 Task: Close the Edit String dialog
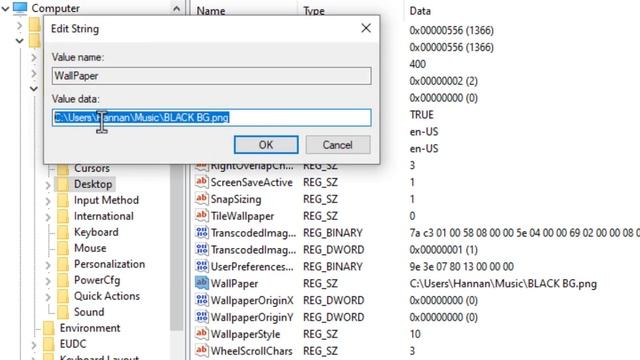point(366,28)
